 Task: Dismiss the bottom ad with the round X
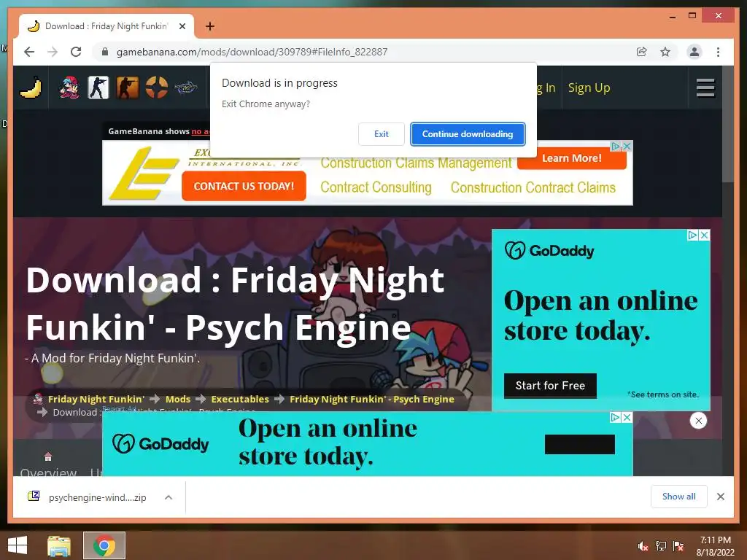point(698,421)
